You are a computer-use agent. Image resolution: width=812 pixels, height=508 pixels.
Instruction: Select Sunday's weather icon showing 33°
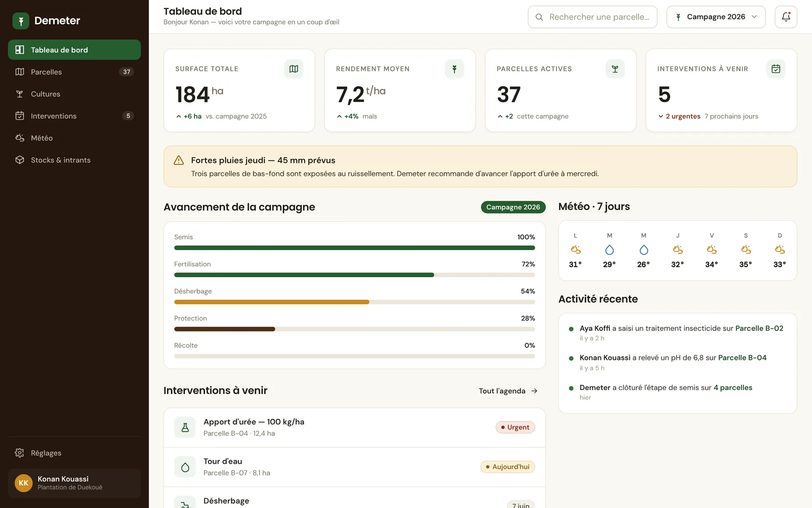point(780,250)
